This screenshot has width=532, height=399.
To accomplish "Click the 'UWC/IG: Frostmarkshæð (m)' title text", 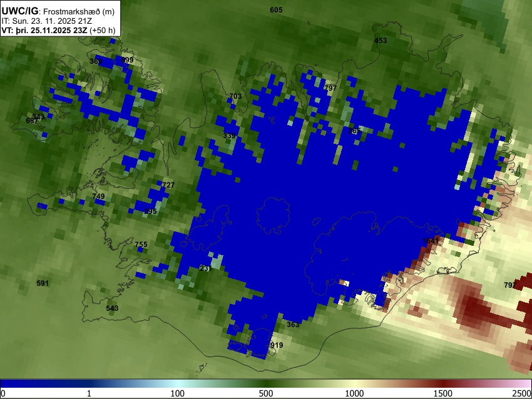I will (58, 11).
